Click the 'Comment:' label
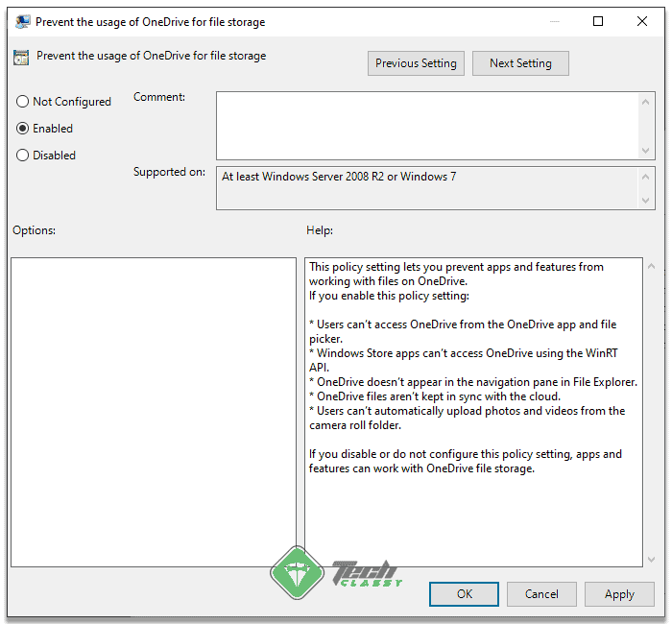The image size is (672, 624). tap(159, 97)
